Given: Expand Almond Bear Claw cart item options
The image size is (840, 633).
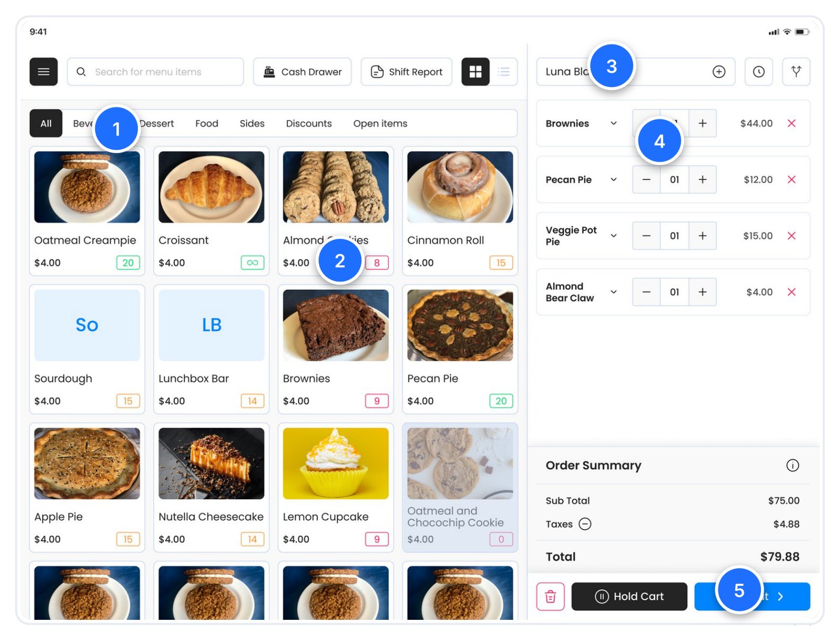Looking at the screenshot, I should point(614,292).
